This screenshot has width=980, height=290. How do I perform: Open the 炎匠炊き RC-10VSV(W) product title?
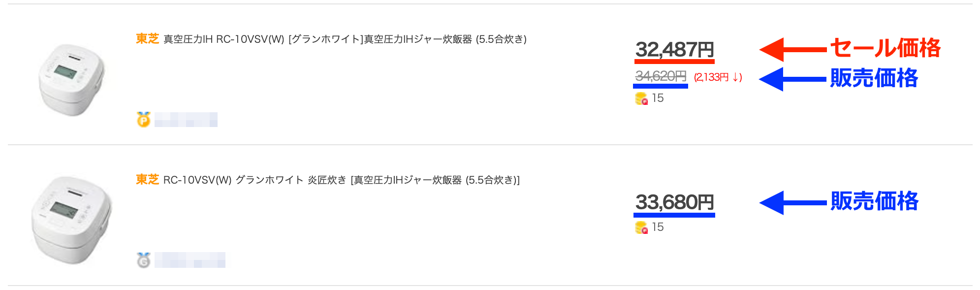point(341,180)
